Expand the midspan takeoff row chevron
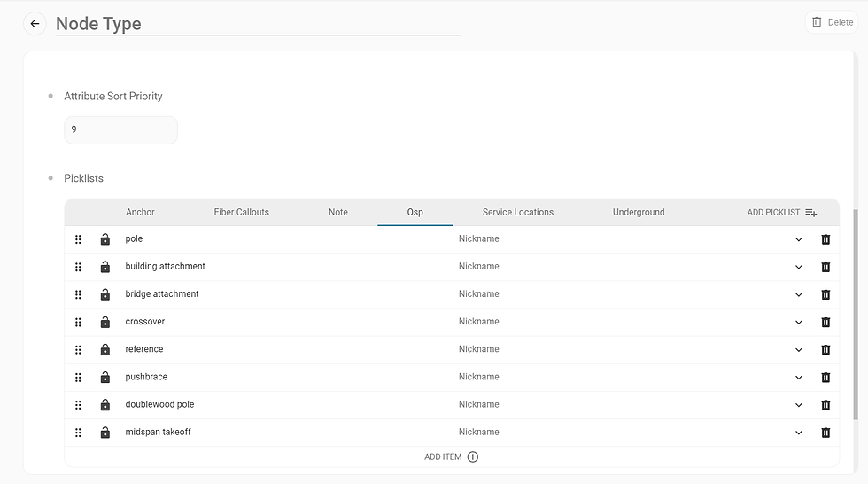 point(798,433)
